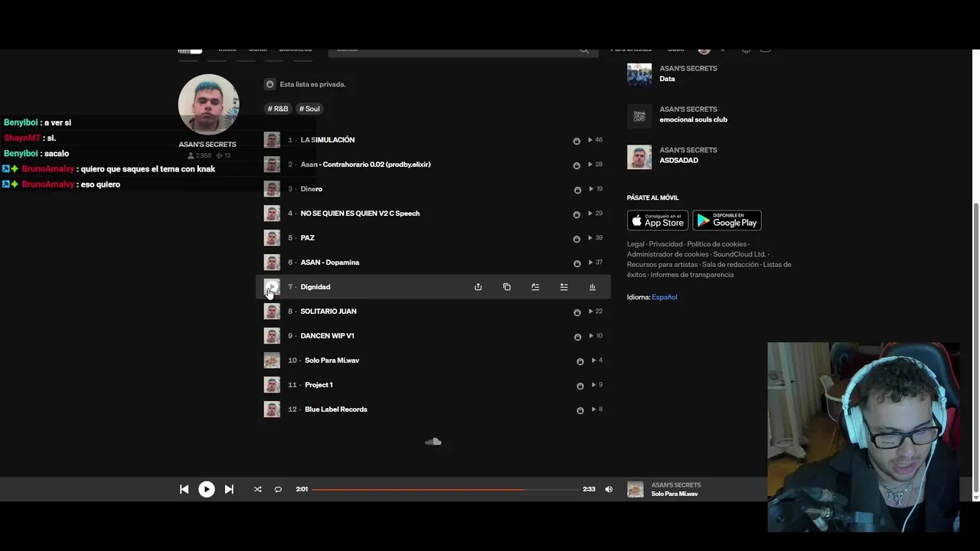Image resolution: width=980 pixels, height=551 pixels.
Task: Open track SOLITARIO JUAN
Action: coord(328,311)
